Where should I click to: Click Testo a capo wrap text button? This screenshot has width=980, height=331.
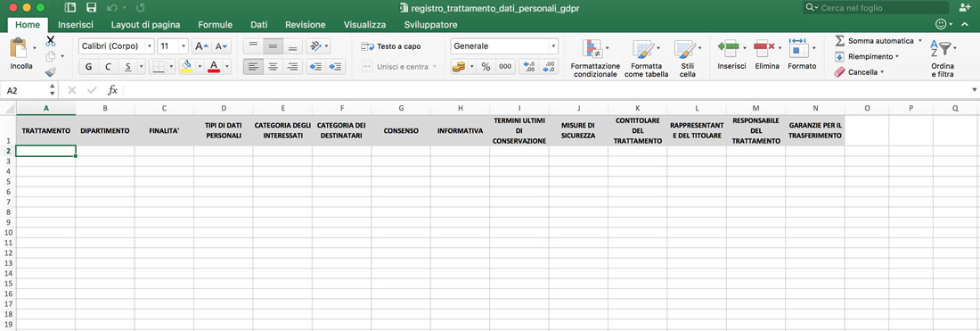[391, 46]
